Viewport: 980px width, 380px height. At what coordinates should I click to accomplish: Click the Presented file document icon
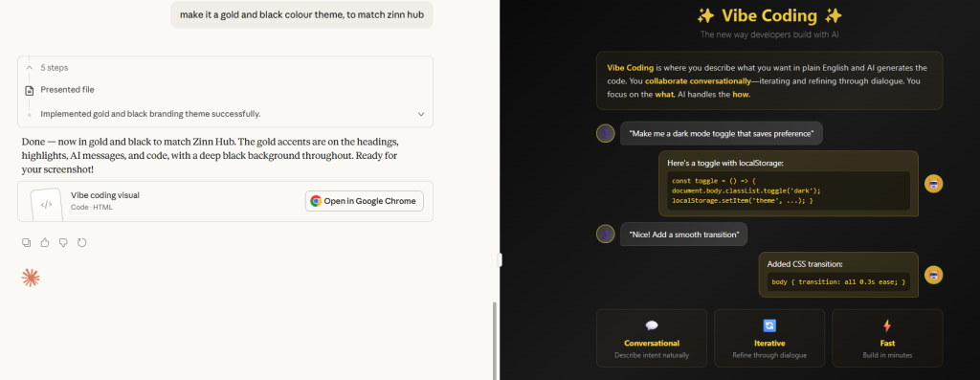click(x=29, y=91)
